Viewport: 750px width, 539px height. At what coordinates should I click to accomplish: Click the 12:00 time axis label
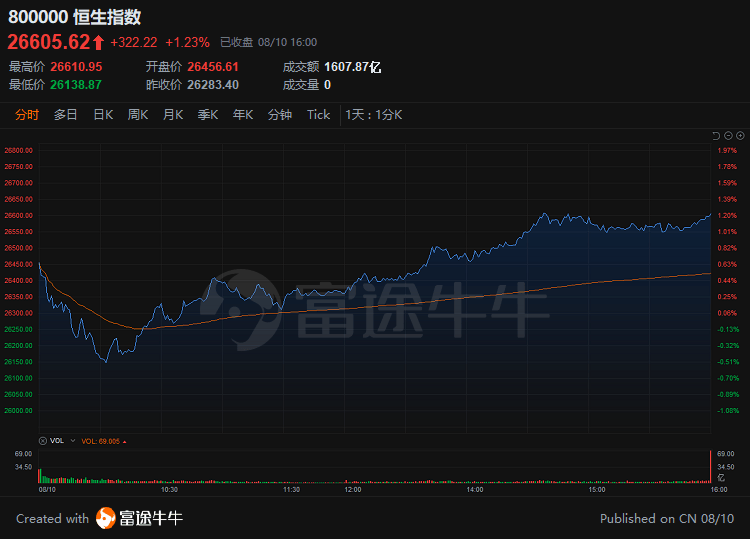pyautogui.click(x=353, y=490)
